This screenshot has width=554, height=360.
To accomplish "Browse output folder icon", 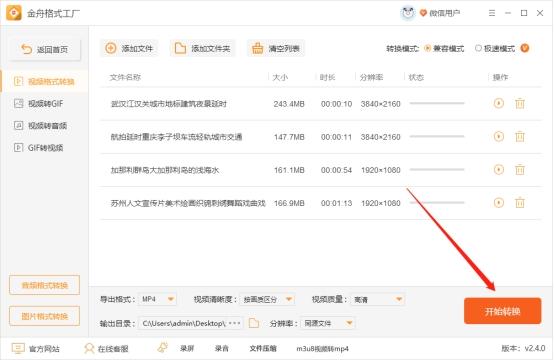I will pyautogui.click(x=254, y=323).
